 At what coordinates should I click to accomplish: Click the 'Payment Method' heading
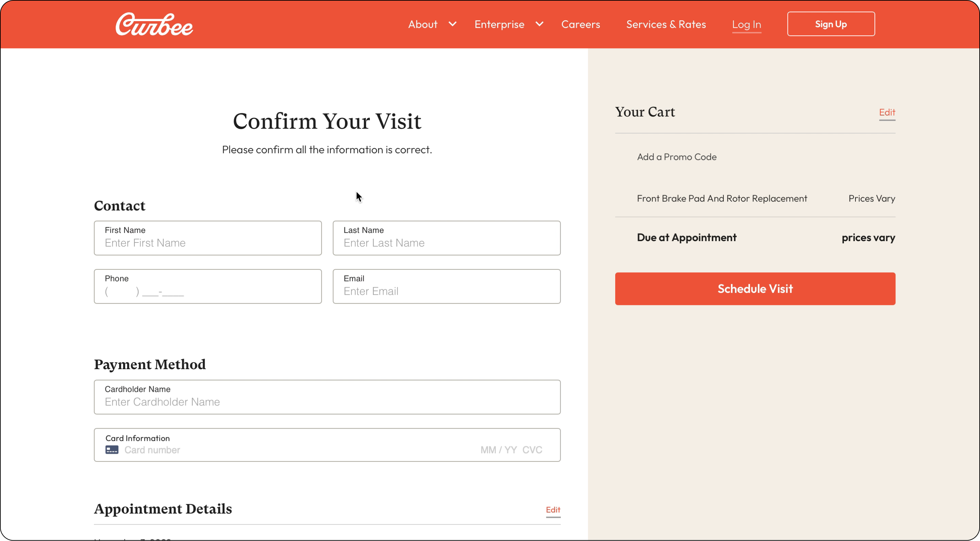click(x=150, y=364)
